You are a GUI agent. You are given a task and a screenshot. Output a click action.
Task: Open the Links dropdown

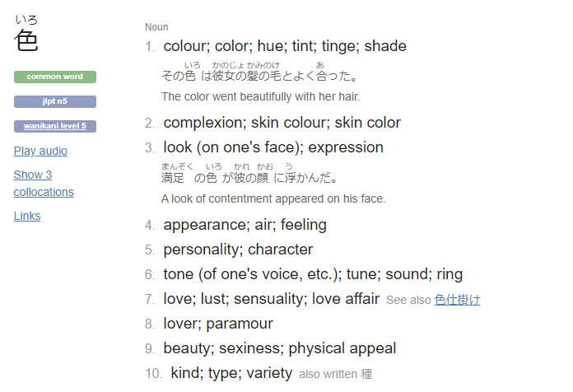pyautogui.click(x=27, y=216)
